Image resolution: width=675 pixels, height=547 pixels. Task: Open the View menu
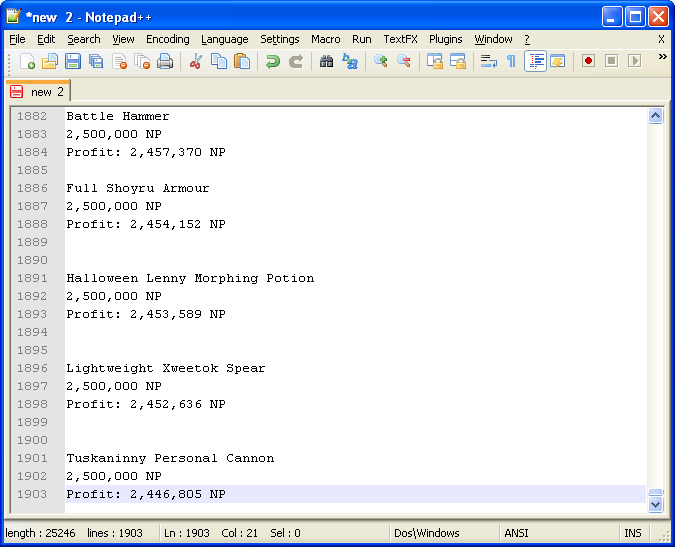pos(124,39)
